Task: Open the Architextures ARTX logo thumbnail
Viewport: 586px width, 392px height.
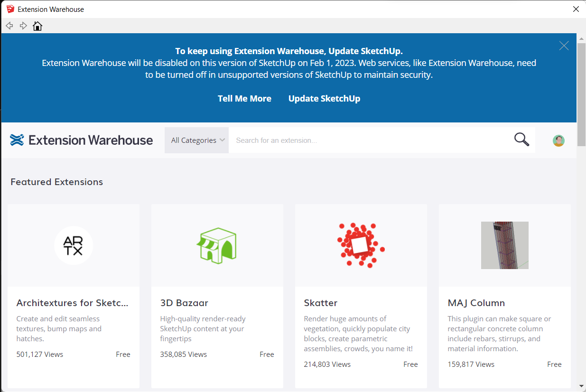Action: pyautogui.click(x=74, y=245)
